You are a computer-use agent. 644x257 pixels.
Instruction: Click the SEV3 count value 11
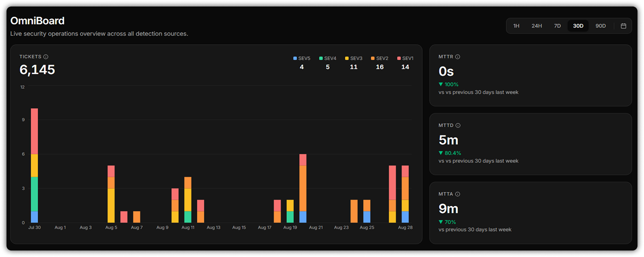354,67
